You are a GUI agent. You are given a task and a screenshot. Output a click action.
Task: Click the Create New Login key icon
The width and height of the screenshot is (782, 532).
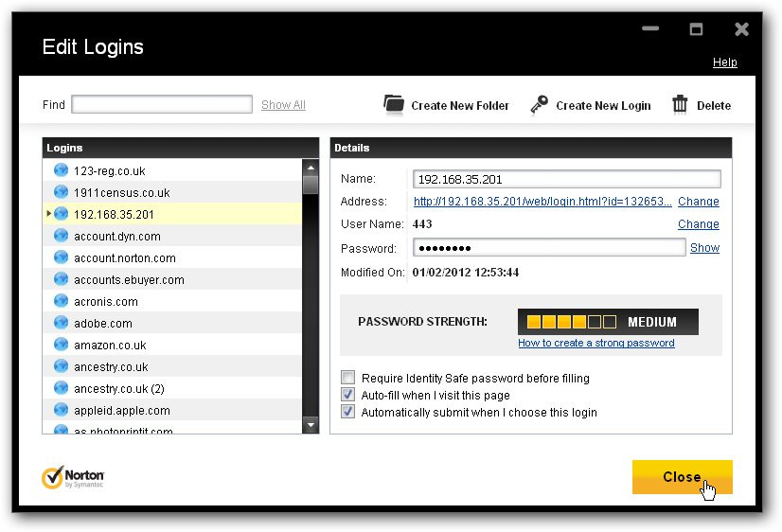tap(539, 105)
